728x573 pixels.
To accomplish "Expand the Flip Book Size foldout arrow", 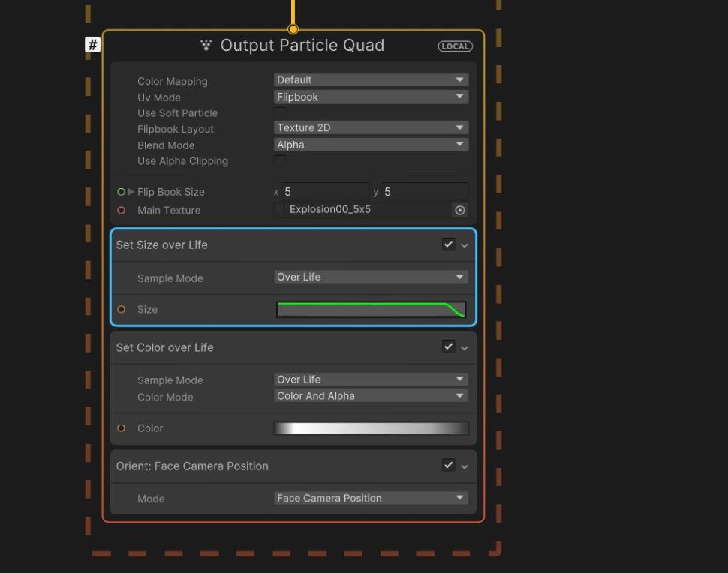I will tap(131, 191).
